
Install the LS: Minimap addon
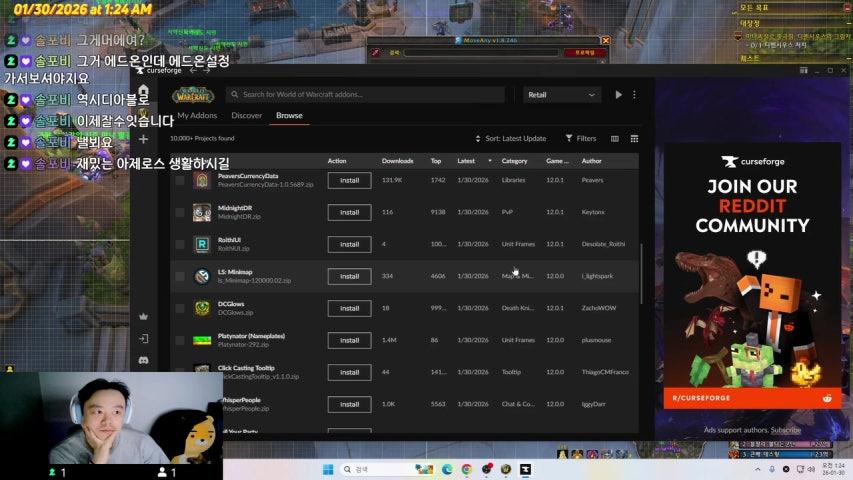(x=349, y=276)
